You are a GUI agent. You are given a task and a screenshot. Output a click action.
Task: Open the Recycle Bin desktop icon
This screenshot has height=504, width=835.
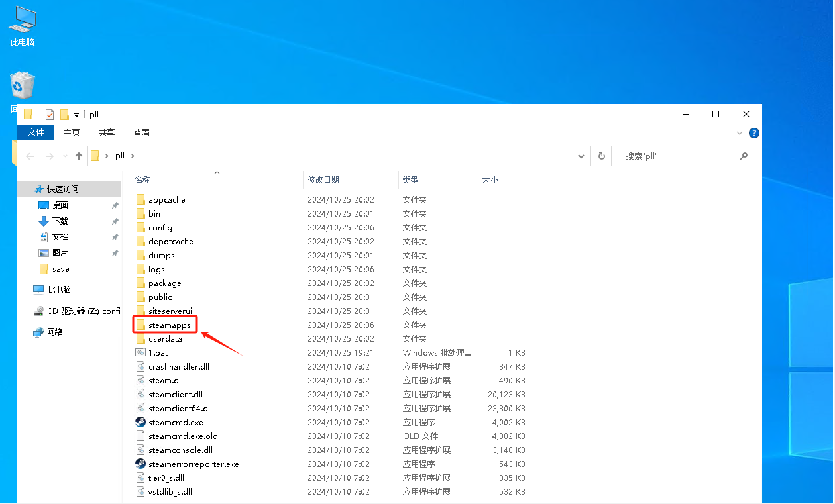point(22,86)
